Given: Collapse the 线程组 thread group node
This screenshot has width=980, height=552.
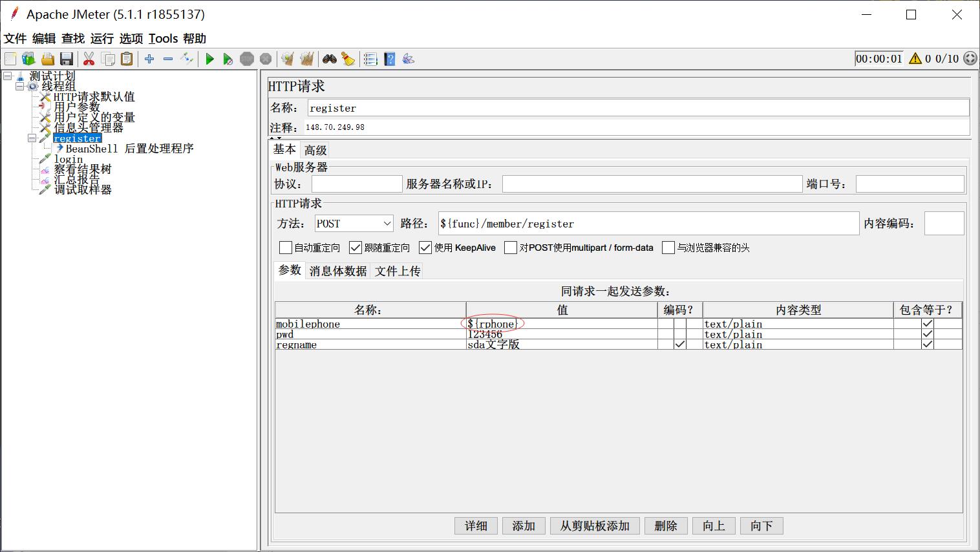Looking at the screenshot, I should [x=19, y=86].
